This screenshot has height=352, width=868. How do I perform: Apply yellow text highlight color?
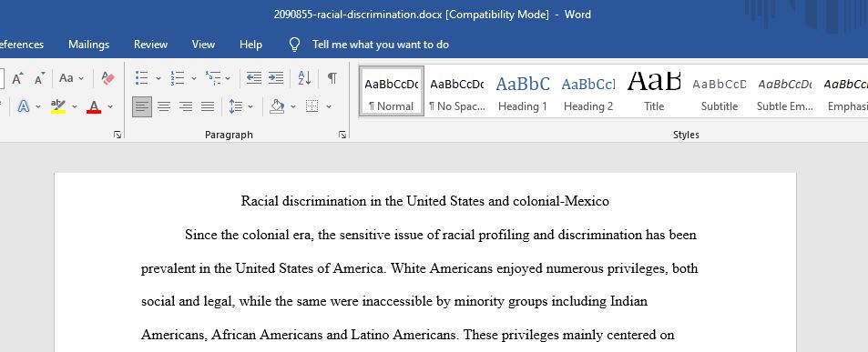click(57, 106)
